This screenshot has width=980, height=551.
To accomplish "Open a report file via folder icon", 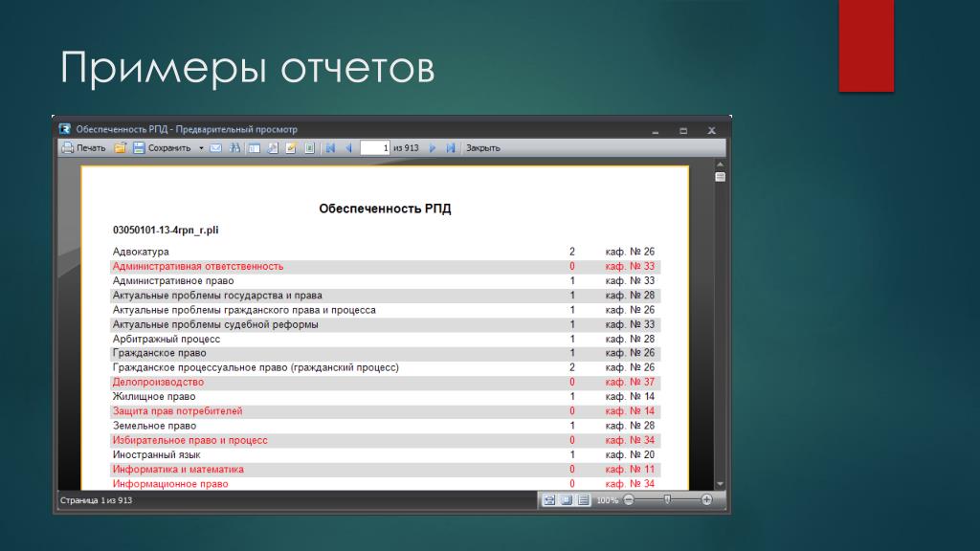I will click(120, 148).
